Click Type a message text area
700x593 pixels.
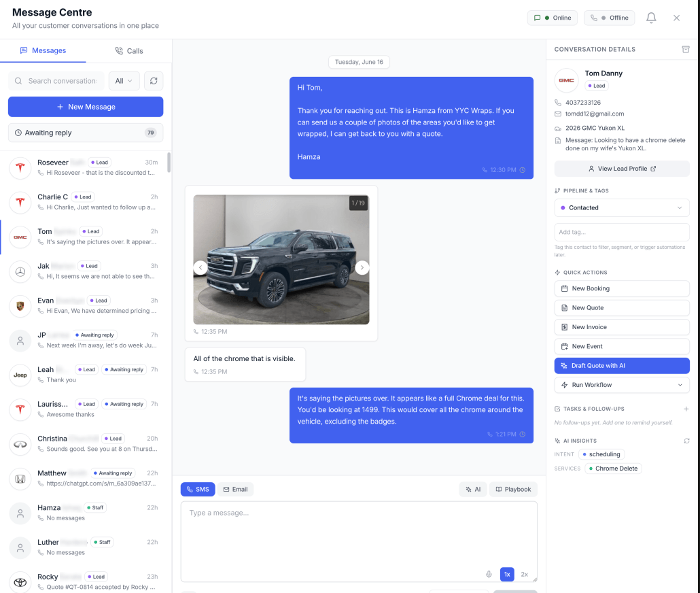tap(358, 541)
